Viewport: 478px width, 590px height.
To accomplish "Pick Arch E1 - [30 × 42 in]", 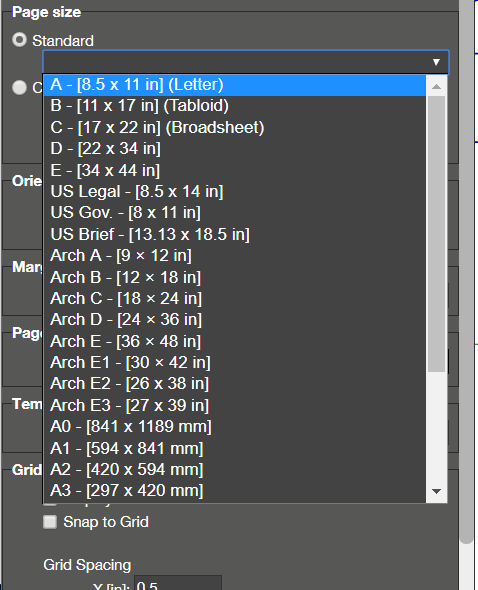I will pyautogui.click(x=235, y=362).
